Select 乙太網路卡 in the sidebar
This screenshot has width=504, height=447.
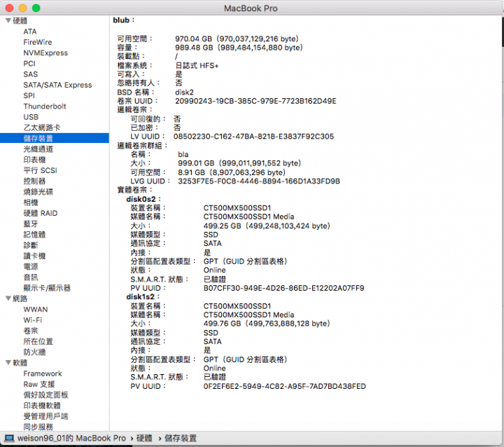[42, 128]
